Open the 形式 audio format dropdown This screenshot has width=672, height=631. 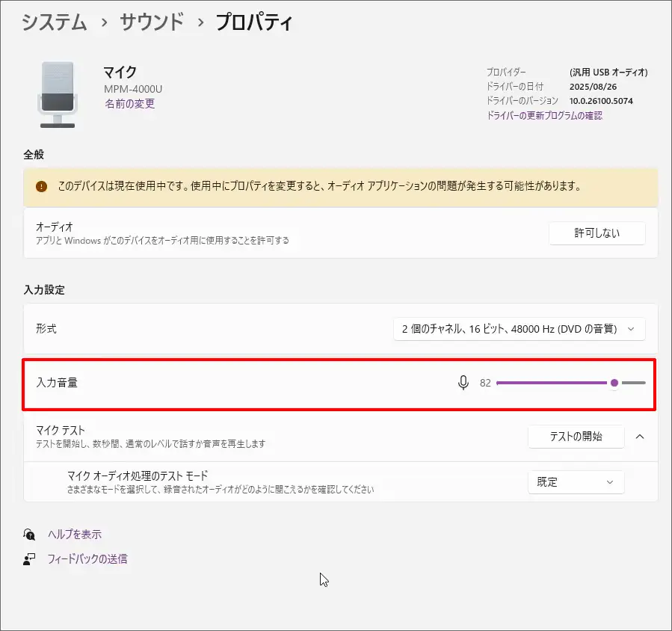coord(519,329)
